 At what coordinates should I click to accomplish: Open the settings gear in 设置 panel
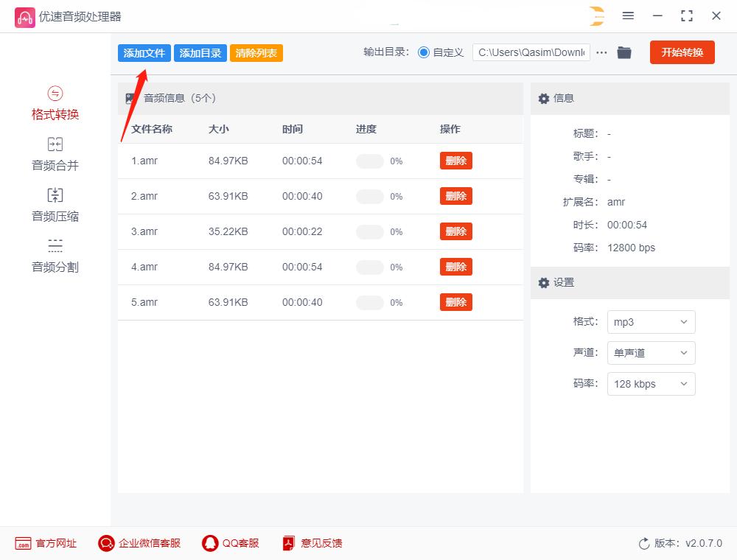(x=543, y=283)
